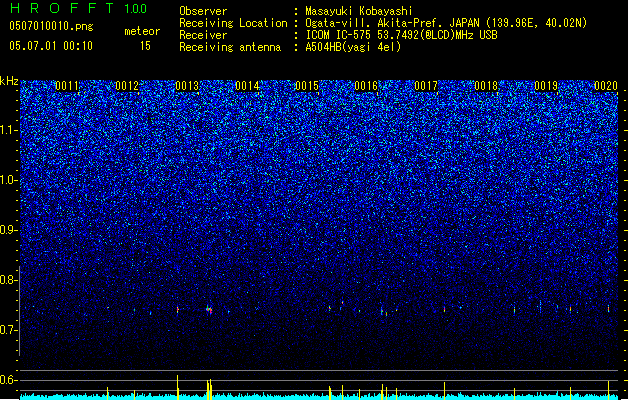
Task: Click time marker 0017
Action: click(x=426, y=86)
